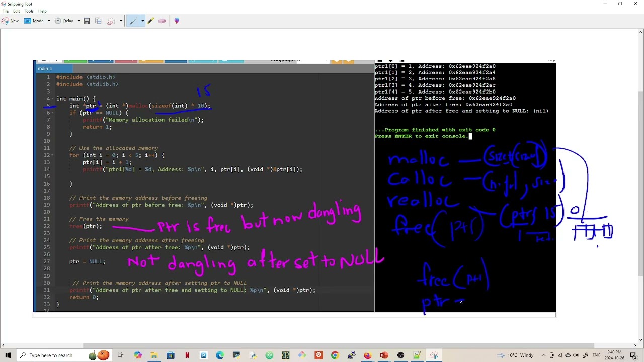The width and height of the screenshot is (644, 362).
Task: Open the Windows Start menu
Action: [8, 355]
